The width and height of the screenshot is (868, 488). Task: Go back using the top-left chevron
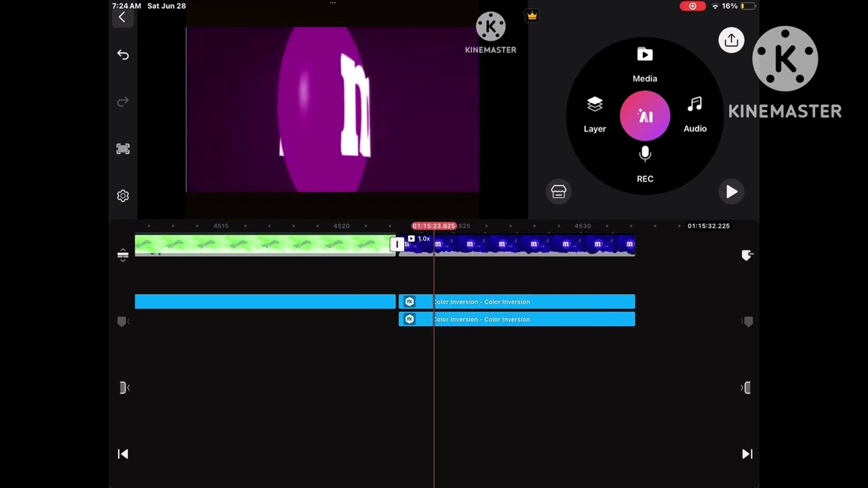[x=122, y=18]
